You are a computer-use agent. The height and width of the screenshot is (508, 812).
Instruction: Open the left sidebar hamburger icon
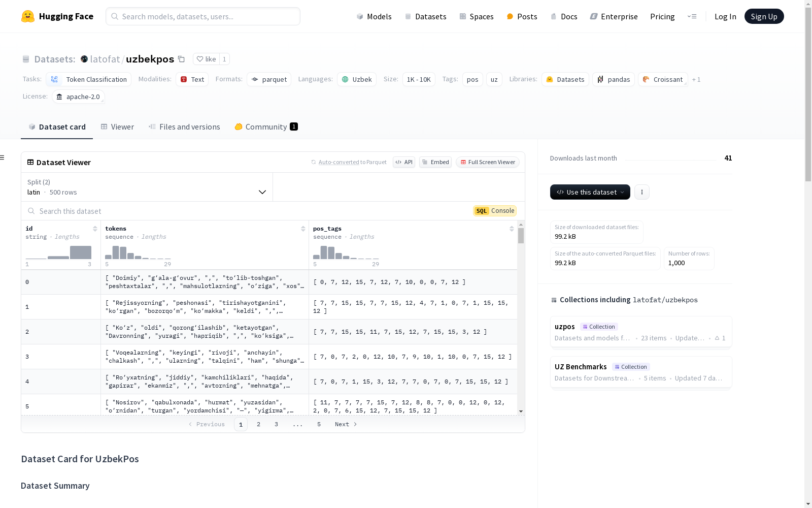pos(2,157)
